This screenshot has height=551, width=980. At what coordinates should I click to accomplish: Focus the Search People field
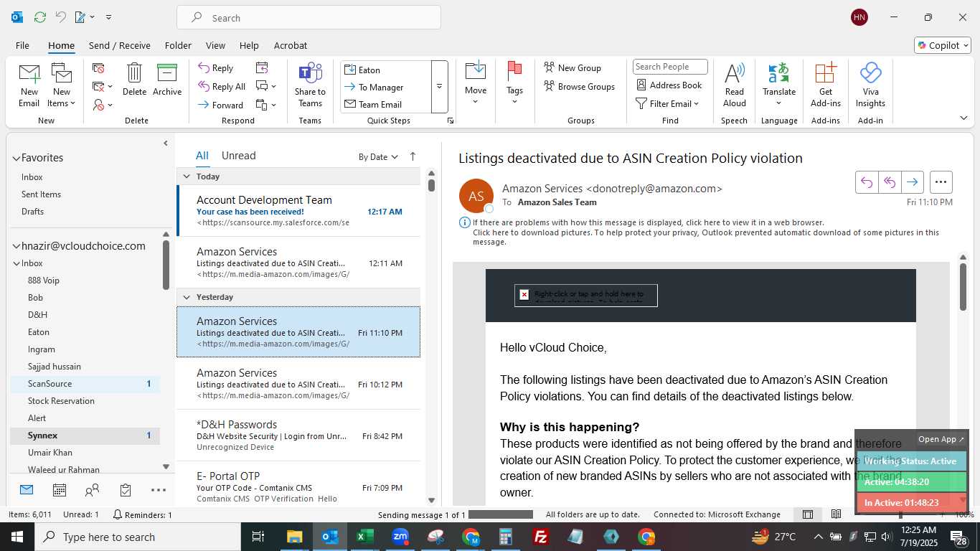[x=670, y=67]
